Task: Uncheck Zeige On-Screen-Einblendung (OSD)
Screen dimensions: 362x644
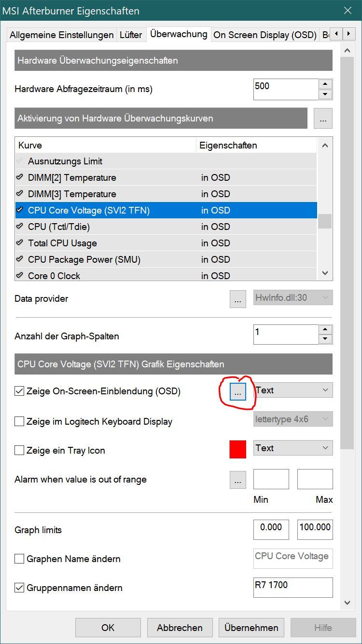Action: 19,391
